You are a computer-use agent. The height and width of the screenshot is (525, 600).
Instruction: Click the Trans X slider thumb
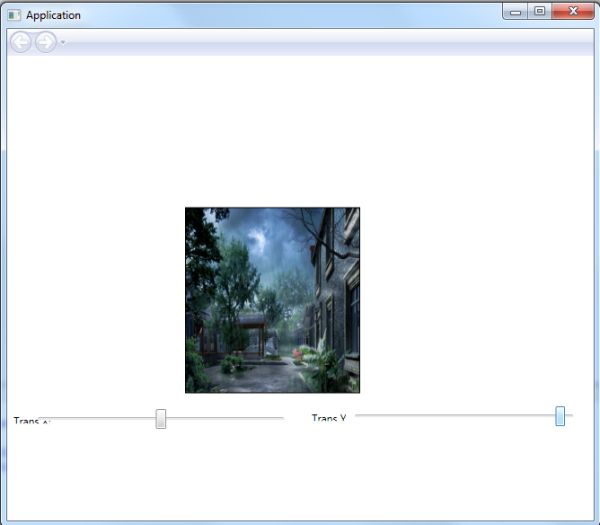pos(161,419)
